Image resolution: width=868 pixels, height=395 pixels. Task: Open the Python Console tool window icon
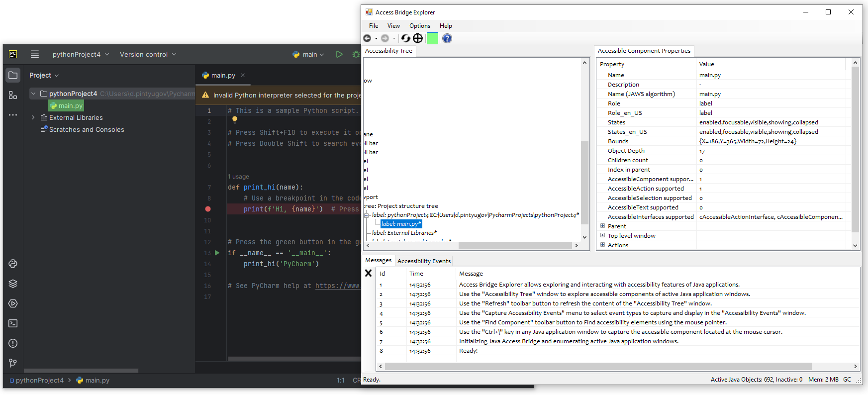pos(13,264)
